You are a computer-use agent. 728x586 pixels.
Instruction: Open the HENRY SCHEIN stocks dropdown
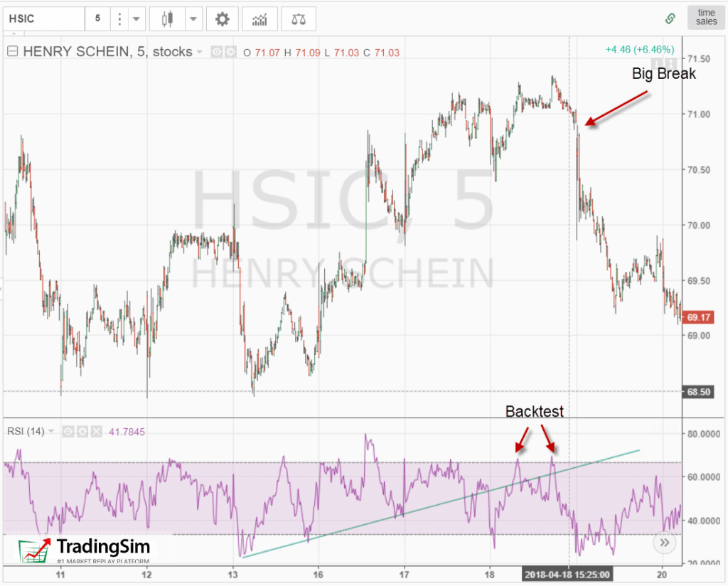[200, 51]
